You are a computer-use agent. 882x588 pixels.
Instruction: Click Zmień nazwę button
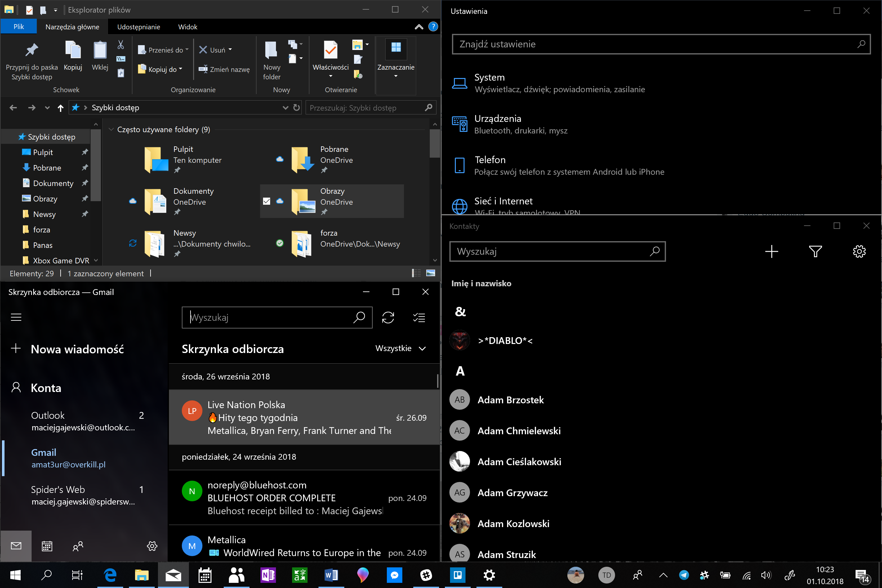(x=224, y=69)
